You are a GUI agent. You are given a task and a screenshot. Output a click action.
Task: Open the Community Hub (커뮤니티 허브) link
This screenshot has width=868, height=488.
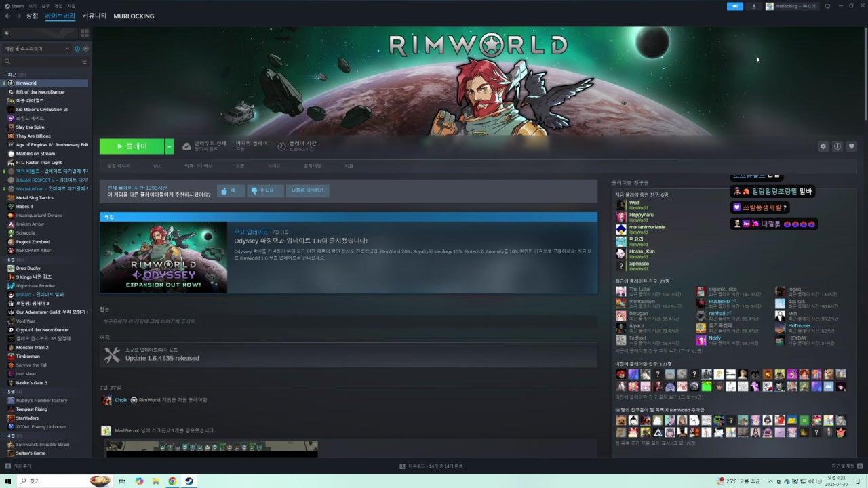click(x=198, y=166)
